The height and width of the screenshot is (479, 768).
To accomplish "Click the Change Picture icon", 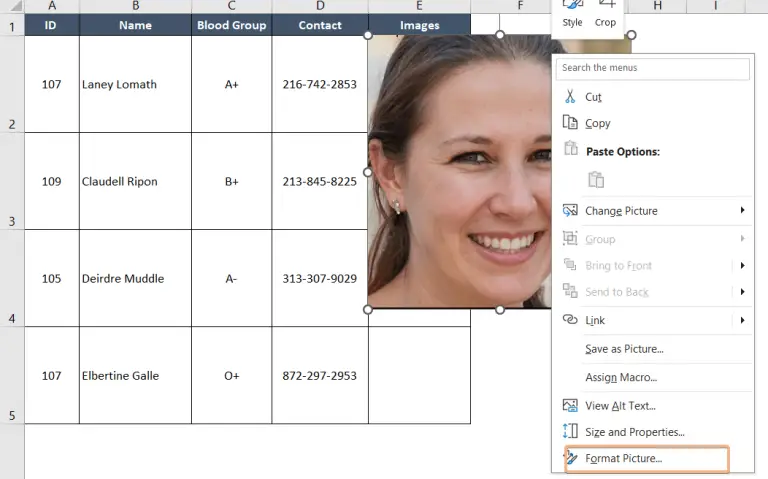I will click(x=570, y=211).
